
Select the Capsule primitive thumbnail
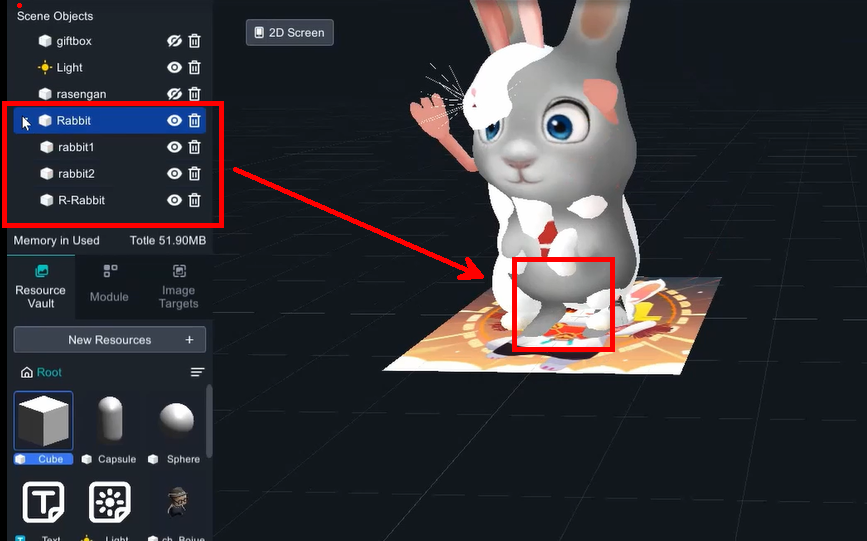pyautogui.click(x=110, y=421)
